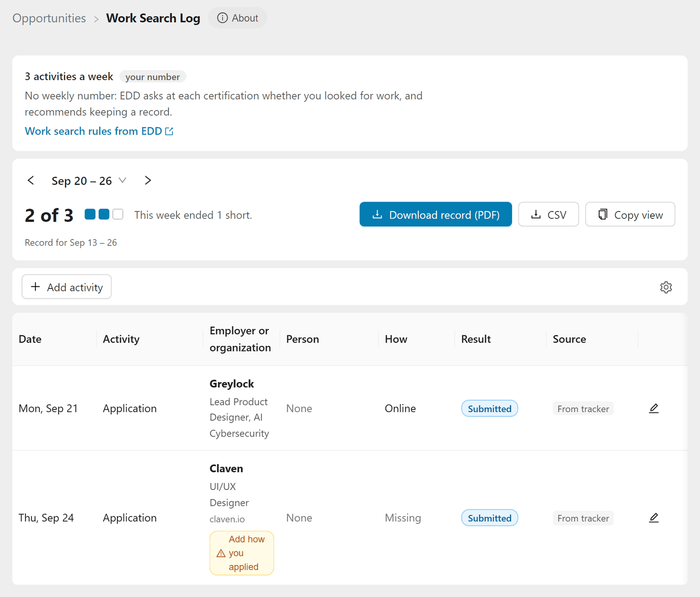The width and height of the screenshot is (700, 597).
Task: Click the Result column header
Action: (476, 339)
